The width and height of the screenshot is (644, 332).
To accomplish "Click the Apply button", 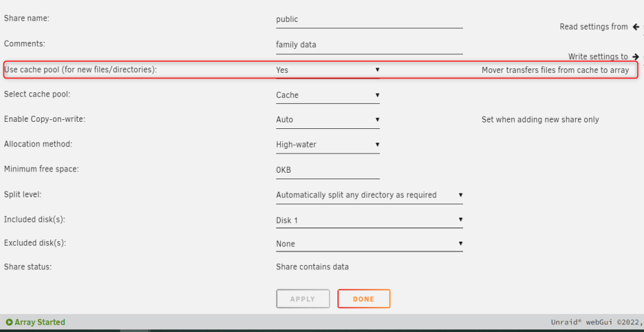I will (303, 298).
